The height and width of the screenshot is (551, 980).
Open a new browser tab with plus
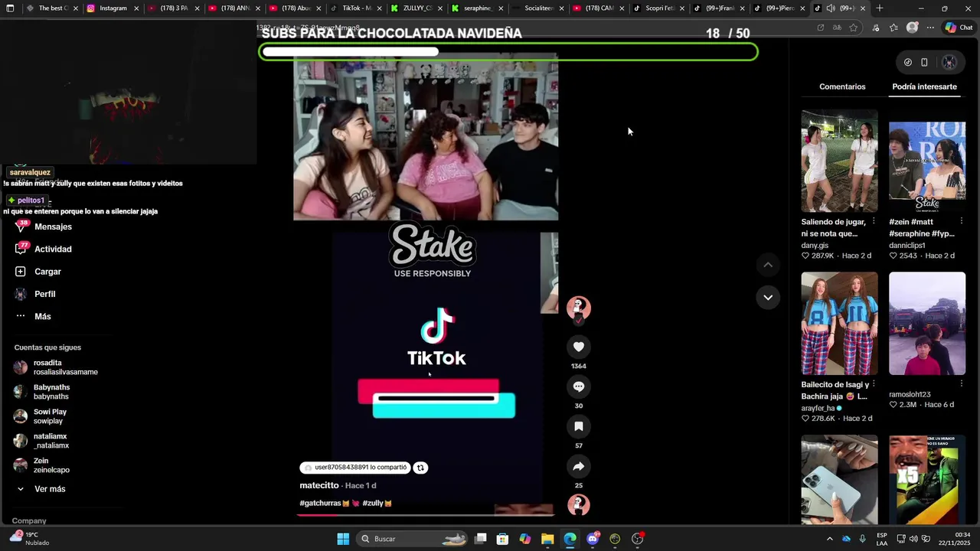(x=880, y=8)
